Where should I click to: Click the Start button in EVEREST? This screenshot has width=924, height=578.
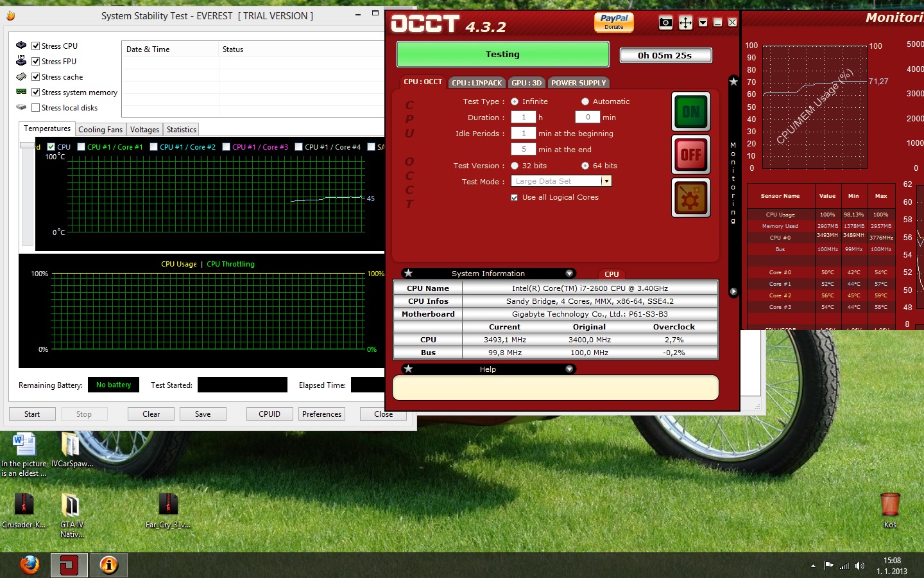[32, 414]
